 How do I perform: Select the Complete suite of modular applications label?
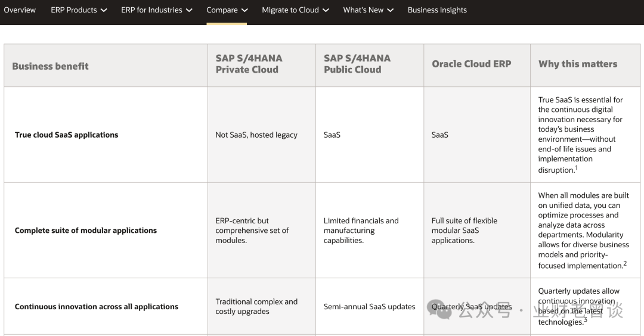click(x=85, y=230)
